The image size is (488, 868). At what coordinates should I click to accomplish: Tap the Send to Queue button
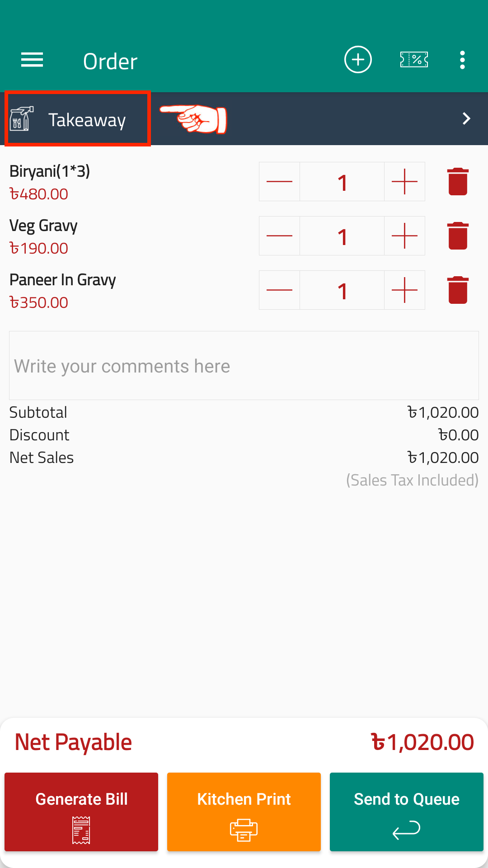(407, 812)
